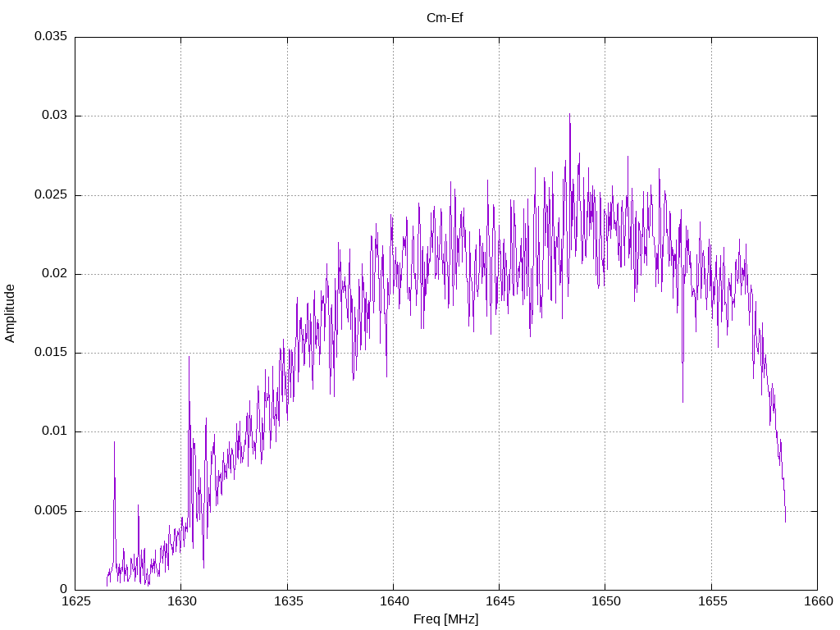Click the plot title Cm-Ef

[445, 17]
